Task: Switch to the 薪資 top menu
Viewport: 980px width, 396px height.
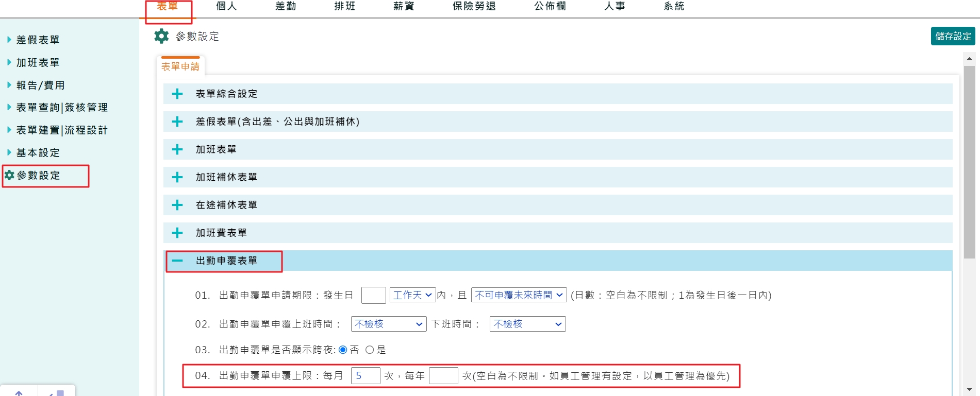Action: pyautogui.click(x=404, y=6)
